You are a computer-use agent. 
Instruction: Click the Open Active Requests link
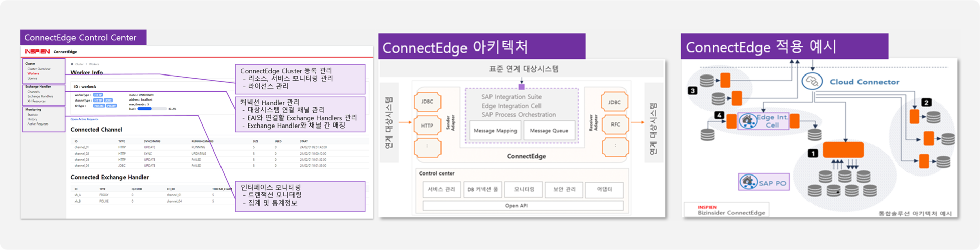point(84,119)
